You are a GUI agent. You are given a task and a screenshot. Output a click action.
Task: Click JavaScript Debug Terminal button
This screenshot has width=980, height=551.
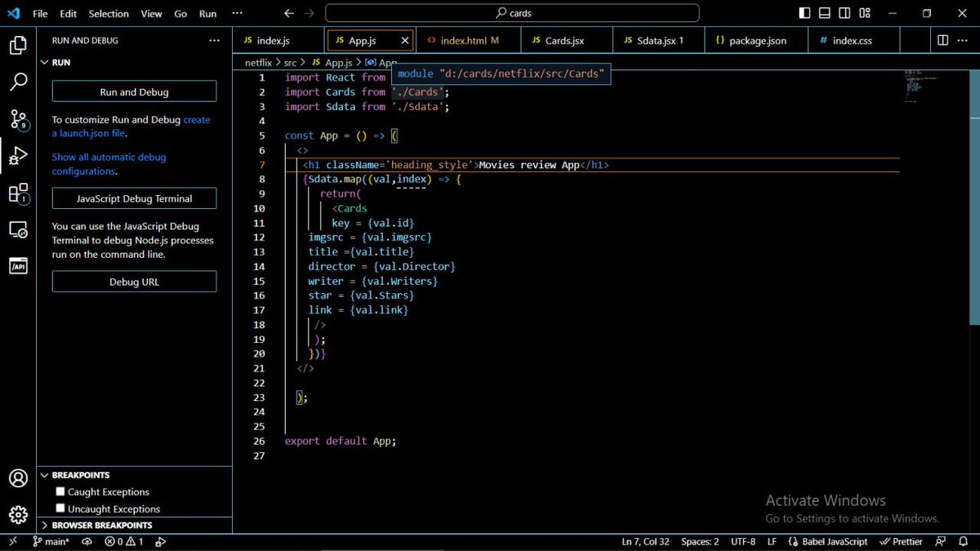134,198
